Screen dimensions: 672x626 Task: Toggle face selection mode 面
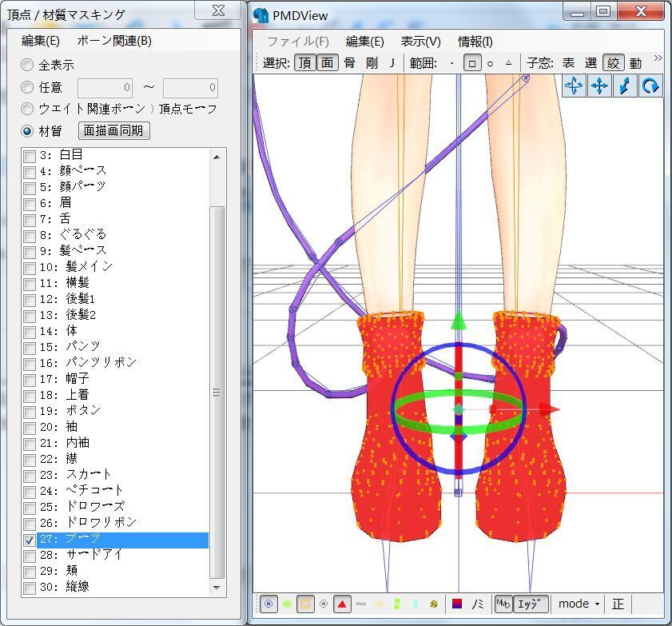point(327,63)
